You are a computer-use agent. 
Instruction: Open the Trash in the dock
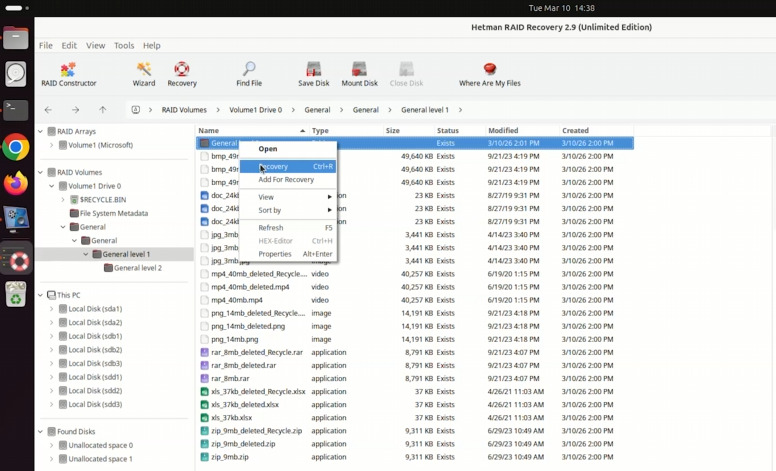coord(16,294)
